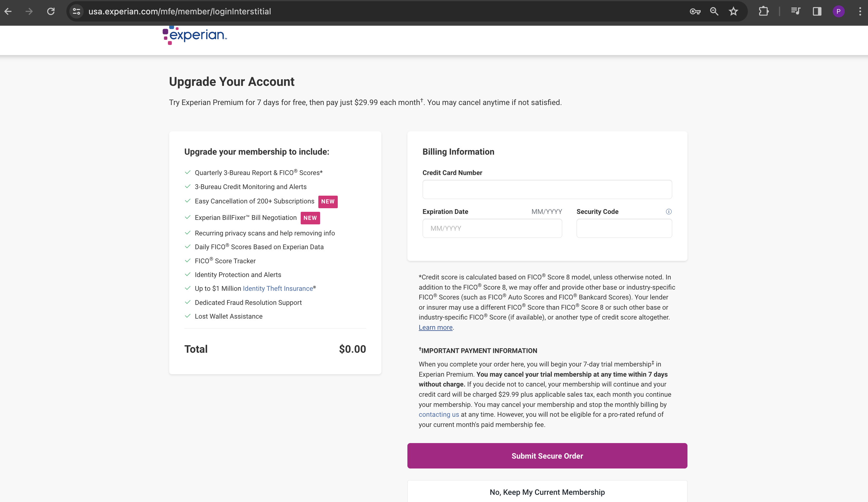868x502 pixels.
Task: Open the site information icon in address bar
Action: point(77,11)
